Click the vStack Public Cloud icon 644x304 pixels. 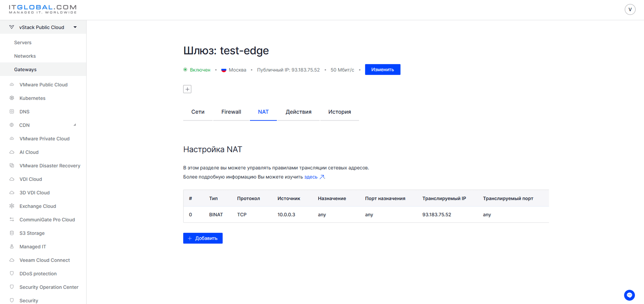[x=12, y=27]
